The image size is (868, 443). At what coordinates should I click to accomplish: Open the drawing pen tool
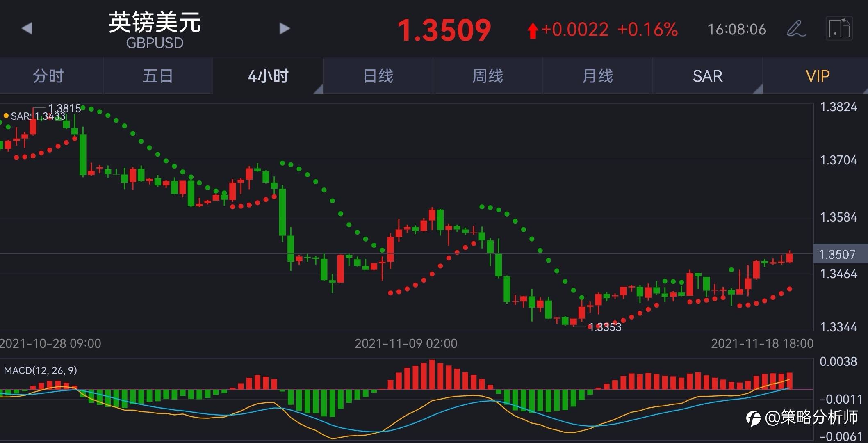796,29
